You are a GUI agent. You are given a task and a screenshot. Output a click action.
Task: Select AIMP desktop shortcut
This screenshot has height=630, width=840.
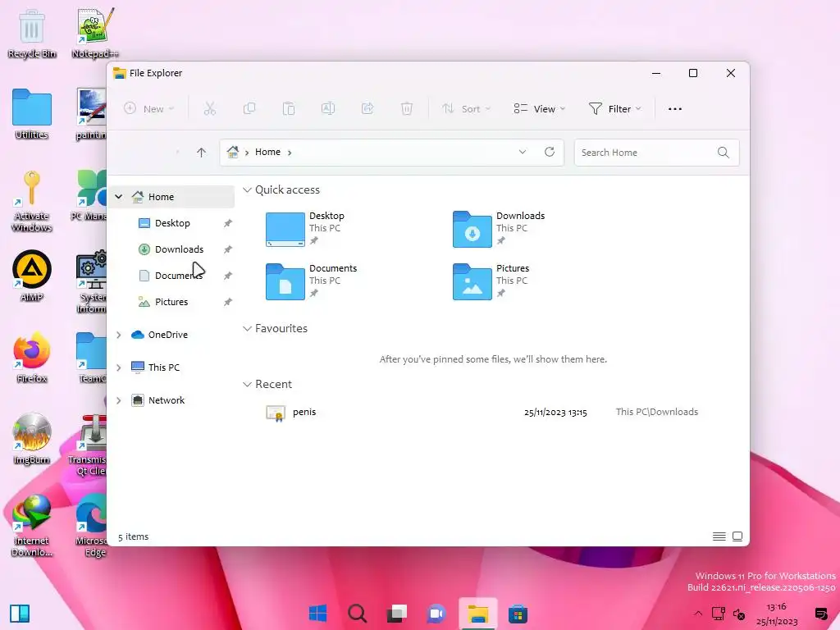[32, 276]
